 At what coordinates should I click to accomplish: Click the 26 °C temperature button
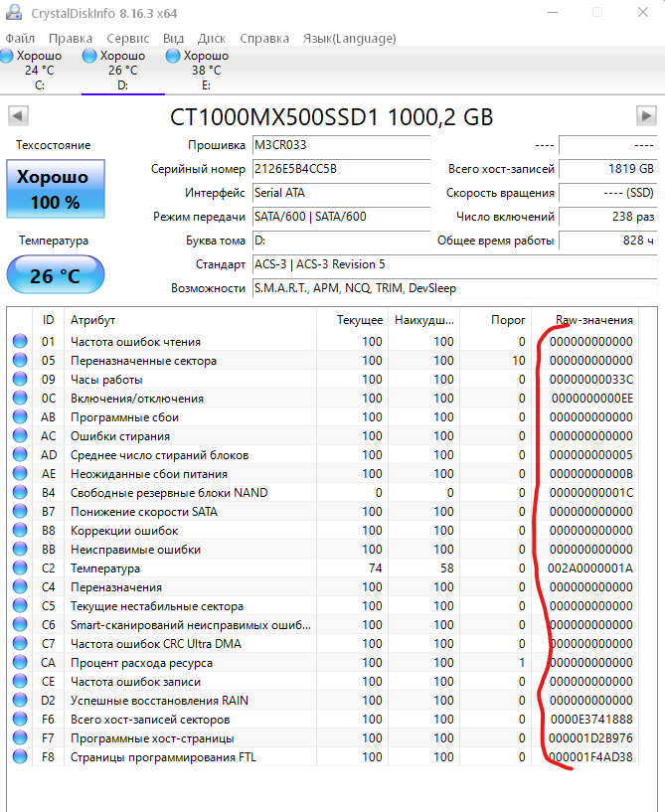click(x=56, y=275)
